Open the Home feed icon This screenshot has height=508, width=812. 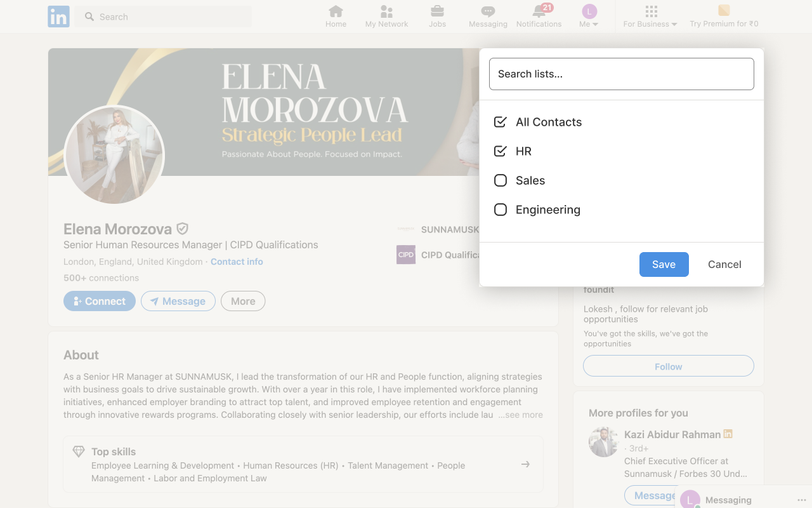pos(336,11)
